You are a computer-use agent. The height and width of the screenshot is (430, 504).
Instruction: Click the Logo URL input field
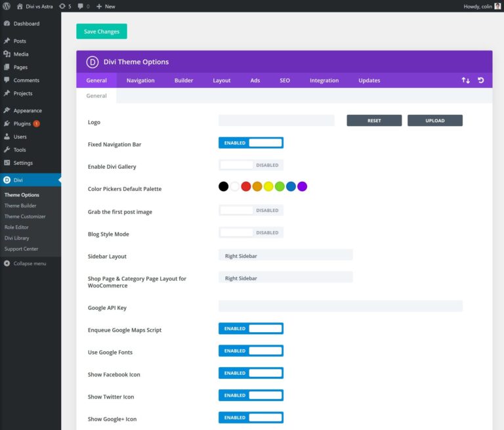coord(276,121)
